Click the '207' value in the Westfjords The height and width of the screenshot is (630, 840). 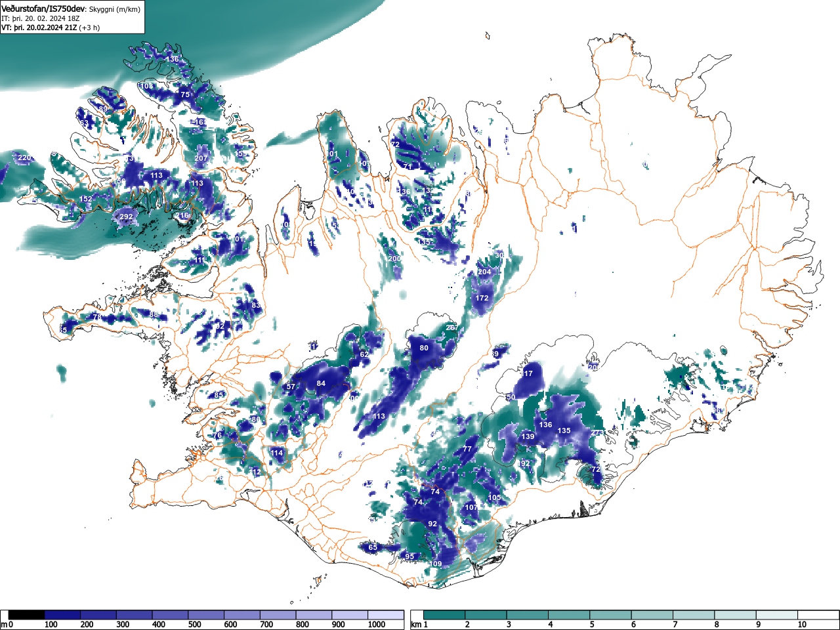[201, 158]
